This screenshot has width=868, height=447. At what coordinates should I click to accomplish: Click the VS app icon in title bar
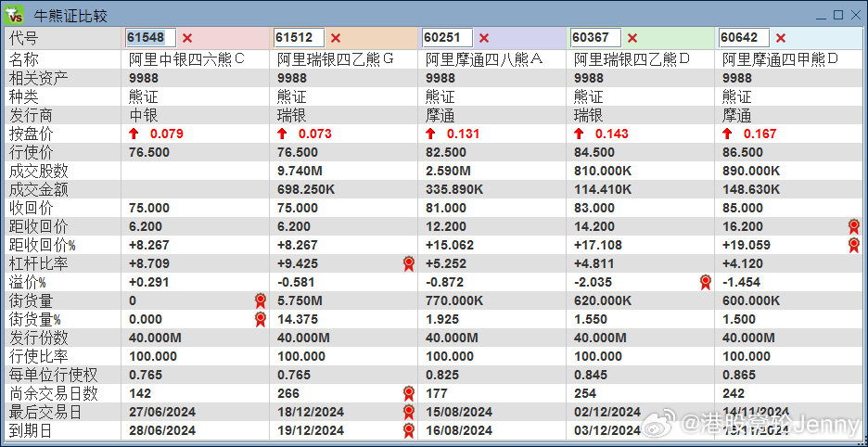pos(15,15)
